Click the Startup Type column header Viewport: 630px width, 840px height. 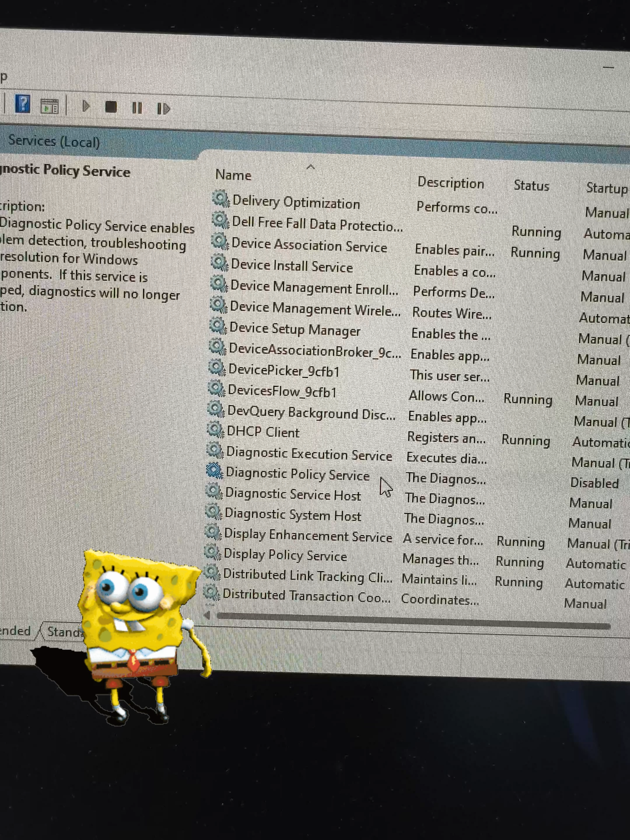click(x=607, y=188)
